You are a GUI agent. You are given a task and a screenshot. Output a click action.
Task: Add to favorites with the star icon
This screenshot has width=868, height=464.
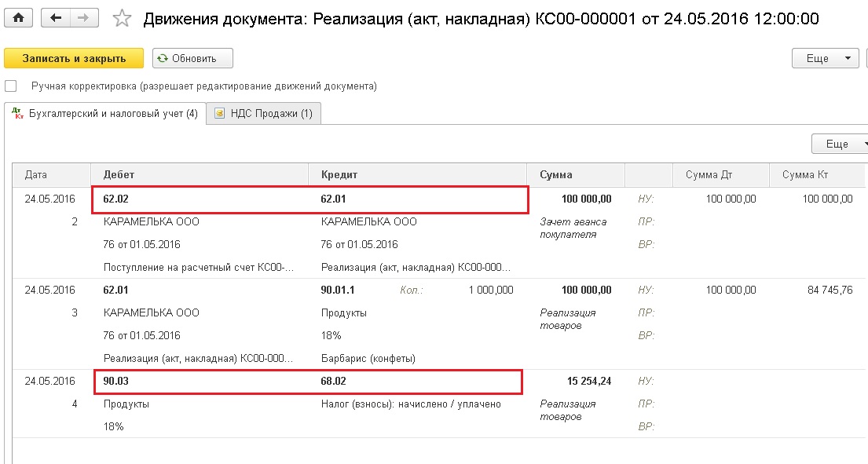122,19
